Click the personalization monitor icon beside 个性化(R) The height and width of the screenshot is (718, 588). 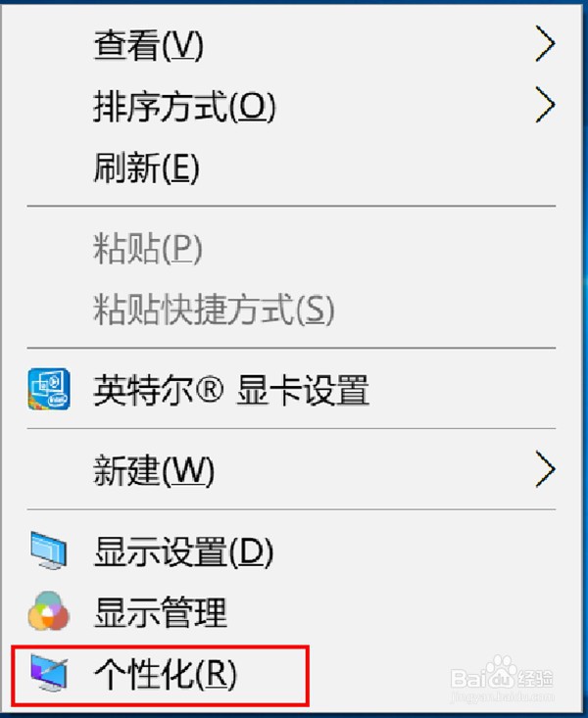coord(49,673)
